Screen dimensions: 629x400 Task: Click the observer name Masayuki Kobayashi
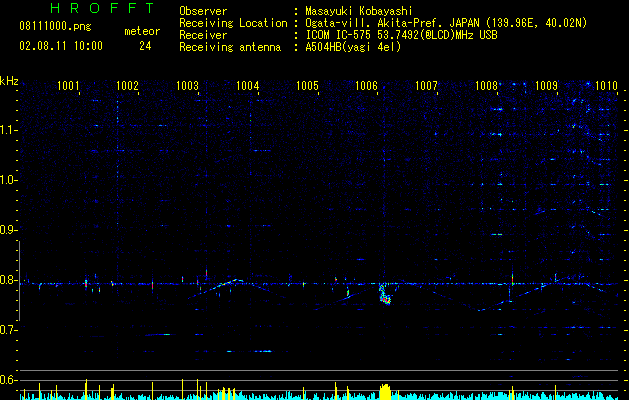359,11
